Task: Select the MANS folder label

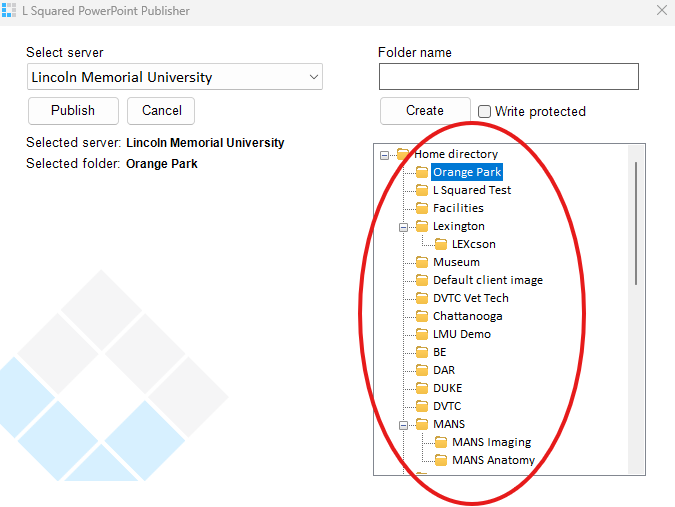Action: pos(449,424)
